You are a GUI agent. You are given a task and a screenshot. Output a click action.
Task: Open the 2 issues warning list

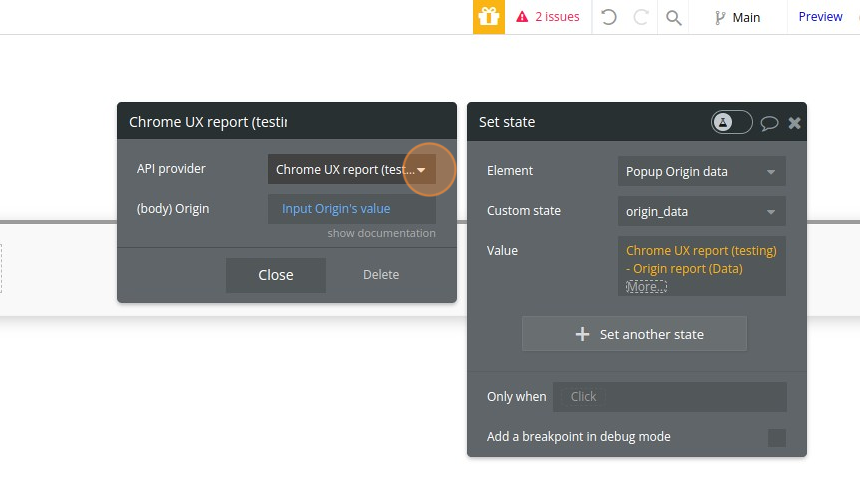coord(548,17)
